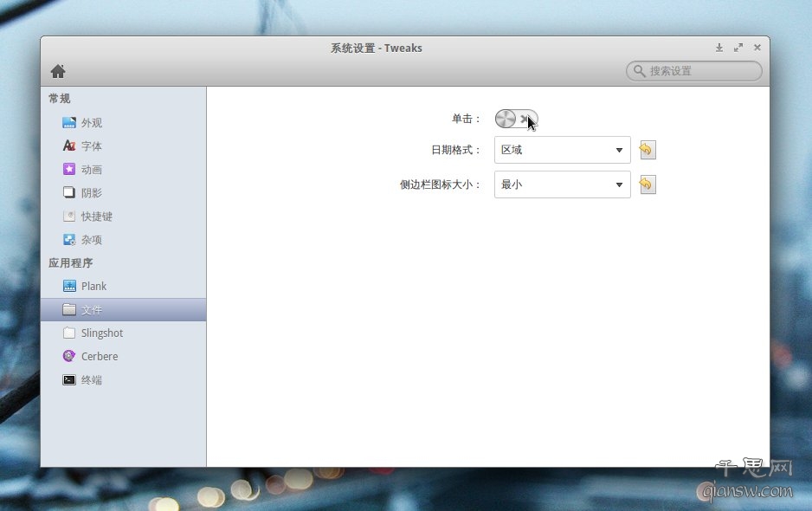Reset 侧边栏图标大小 with its undo icon

click(648, 184)
